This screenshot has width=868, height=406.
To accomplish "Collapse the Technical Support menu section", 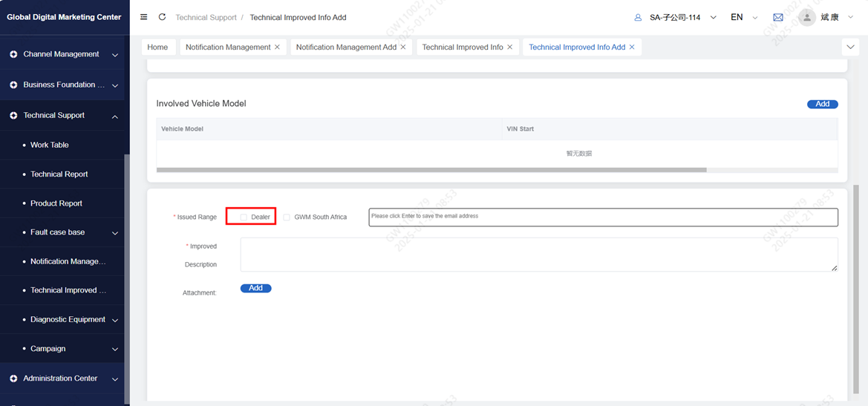I will click(x=114, y=117).
